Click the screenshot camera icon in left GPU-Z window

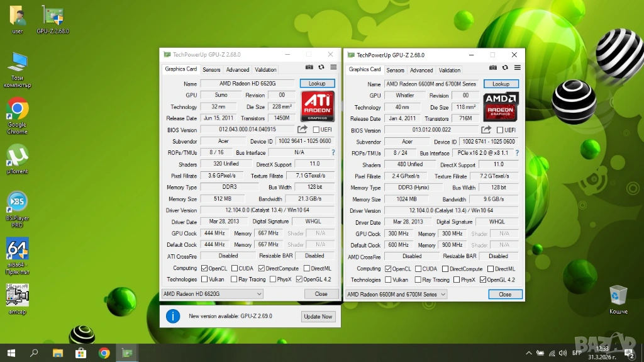309,67
